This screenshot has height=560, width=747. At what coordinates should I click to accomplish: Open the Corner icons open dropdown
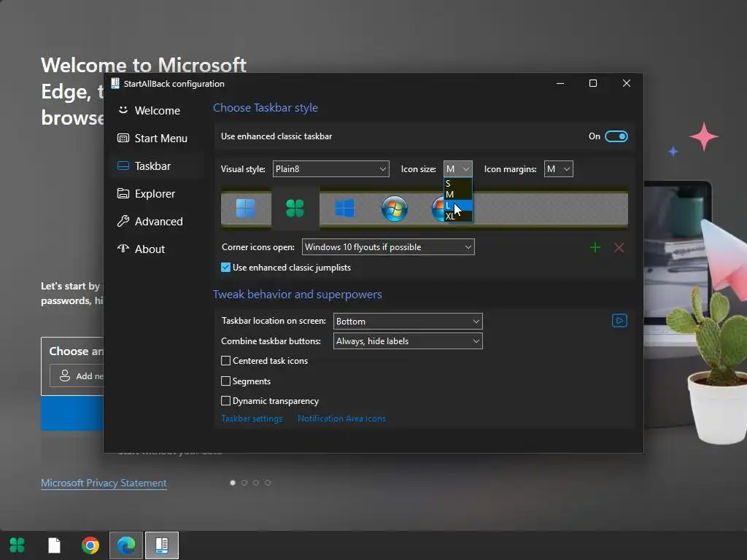click(x=388, y=247)
